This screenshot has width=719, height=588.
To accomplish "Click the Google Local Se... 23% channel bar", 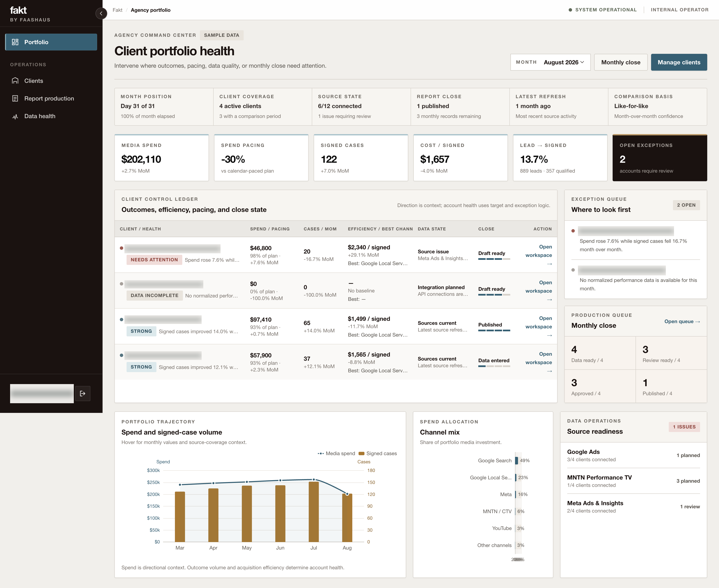I will tap(516, 478).
